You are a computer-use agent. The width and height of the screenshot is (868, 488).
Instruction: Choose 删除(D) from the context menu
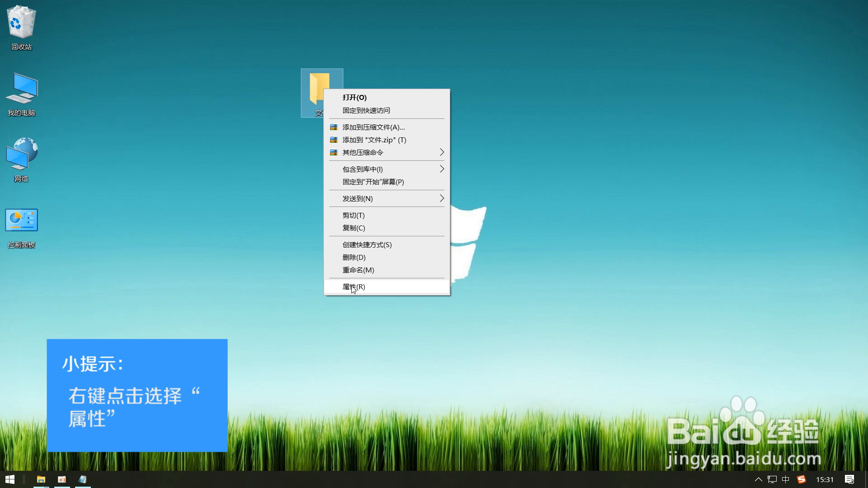pos(387,258)
